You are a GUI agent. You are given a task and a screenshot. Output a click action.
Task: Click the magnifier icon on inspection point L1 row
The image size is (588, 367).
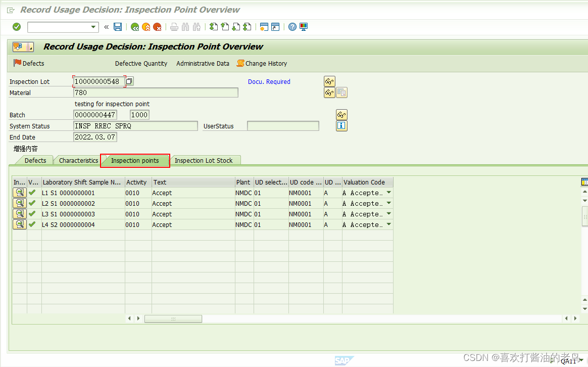click(19, 193)
